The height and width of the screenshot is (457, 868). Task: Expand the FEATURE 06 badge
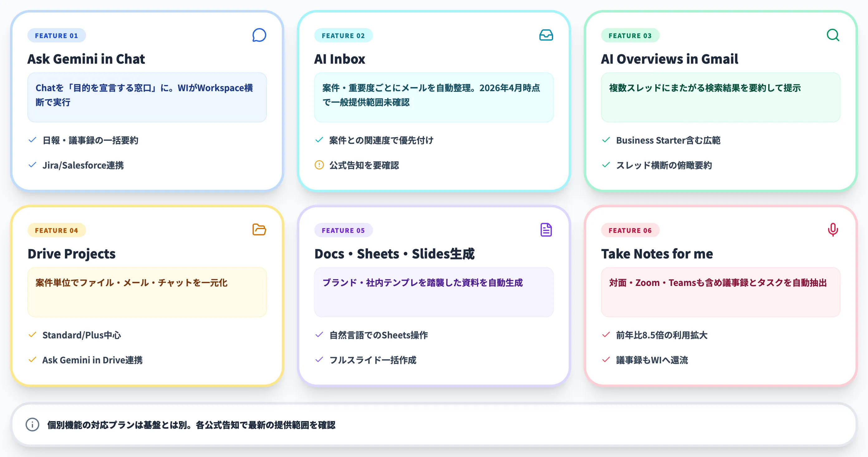click(x=630, y=230)
